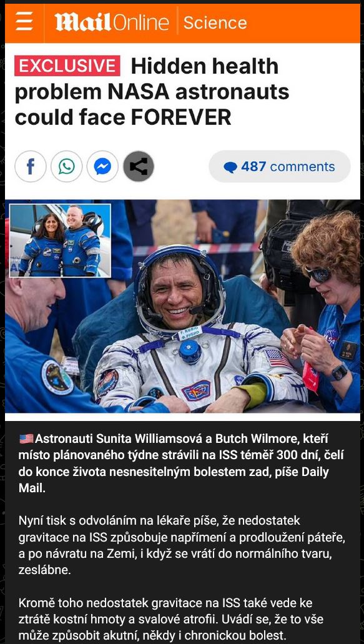
Task: Open the hamburger navigation menu
Action: coord(24,22)
